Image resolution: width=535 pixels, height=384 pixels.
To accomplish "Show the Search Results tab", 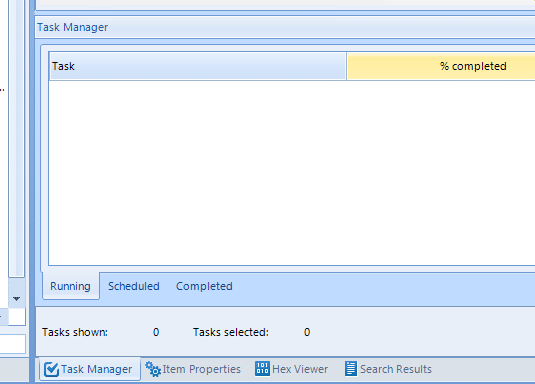I will tap(388, 369).
